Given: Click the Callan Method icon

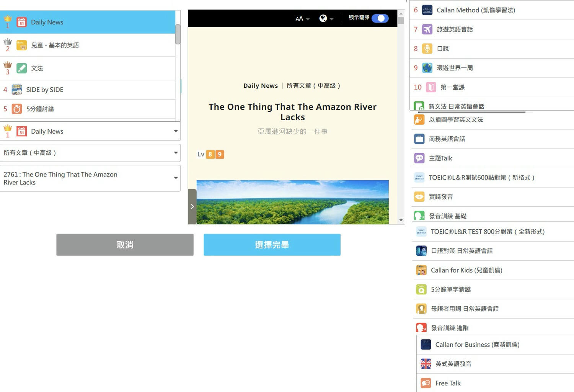Looking at the screenshot, I should point(427,10).
